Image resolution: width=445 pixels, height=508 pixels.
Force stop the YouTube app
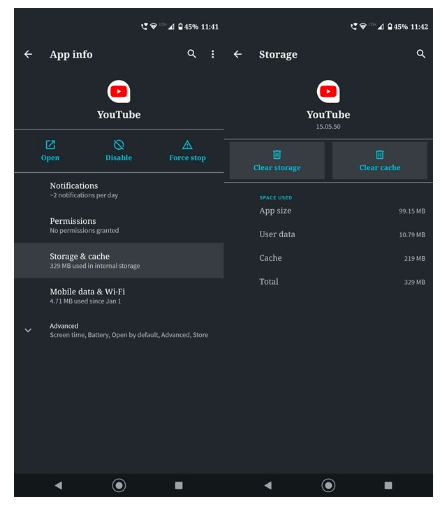tap(187, 151)
